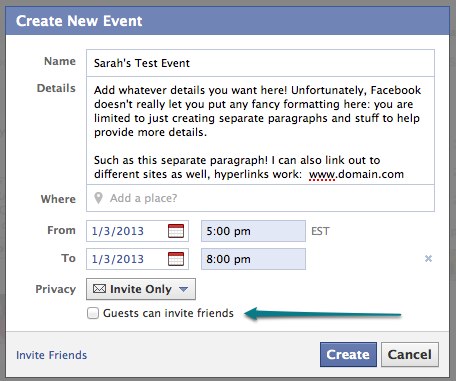Open the From date calendar icon

click(x=176, y=231)
